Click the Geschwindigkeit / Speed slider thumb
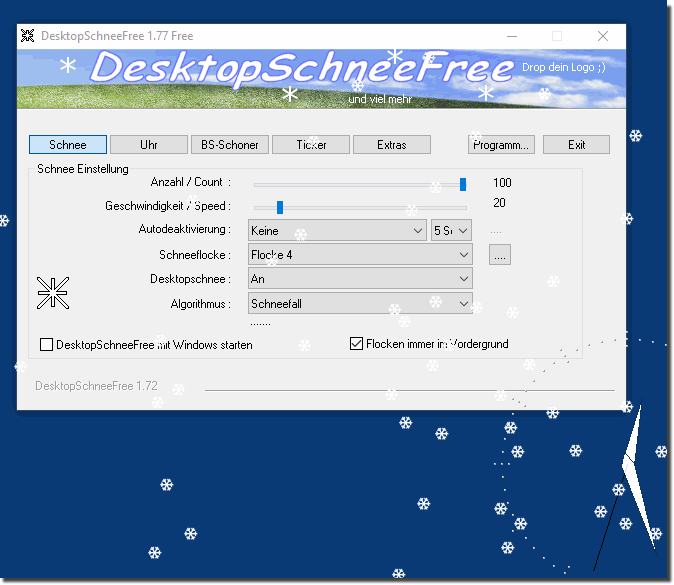 pos(280,207)
